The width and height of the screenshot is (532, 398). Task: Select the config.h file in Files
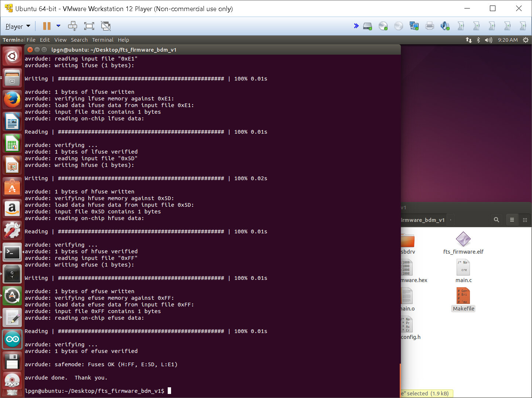(x=410, y=329)
